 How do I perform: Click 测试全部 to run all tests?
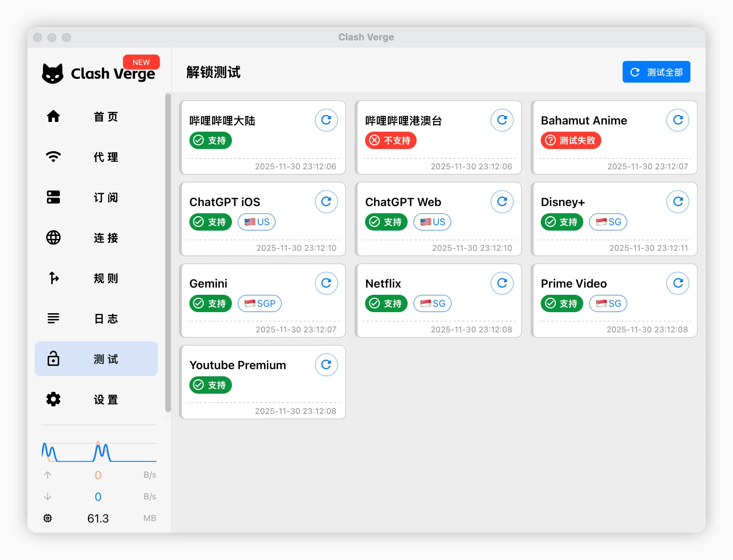point(656,72)
